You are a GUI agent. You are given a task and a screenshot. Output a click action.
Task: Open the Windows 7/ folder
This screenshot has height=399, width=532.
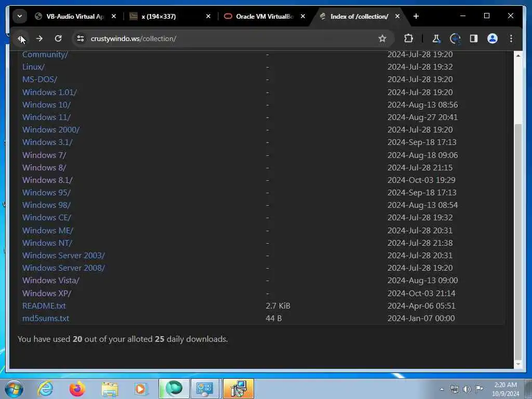[44, 155]
